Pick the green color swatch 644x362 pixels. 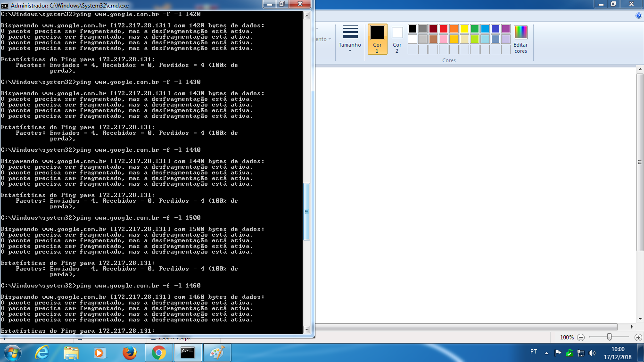(x=475, y=29)
